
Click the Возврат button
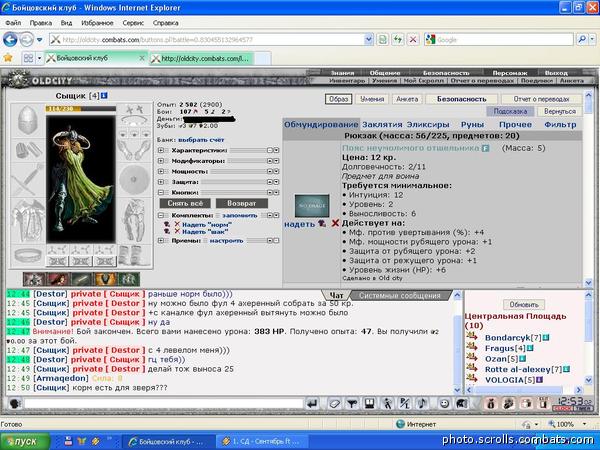click(x=241, y=203)
